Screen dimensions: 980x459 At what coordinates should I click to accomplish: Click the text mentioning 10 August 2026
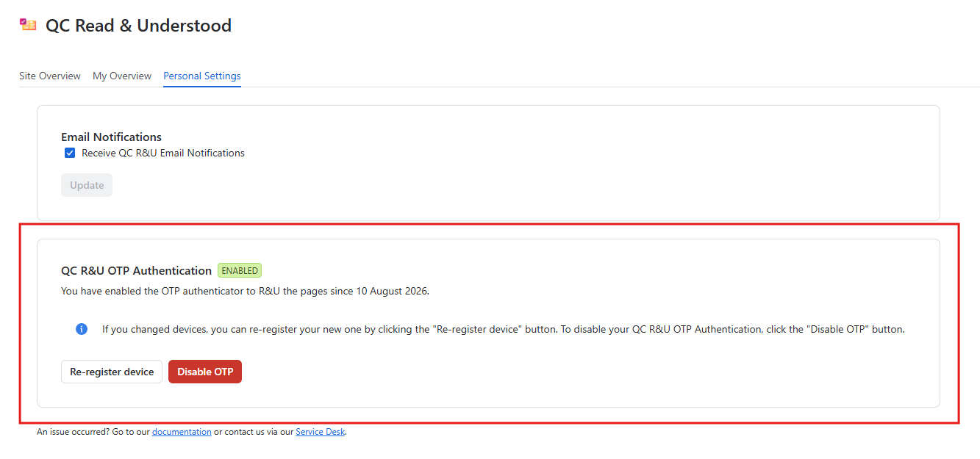click(x=245, y=291)
